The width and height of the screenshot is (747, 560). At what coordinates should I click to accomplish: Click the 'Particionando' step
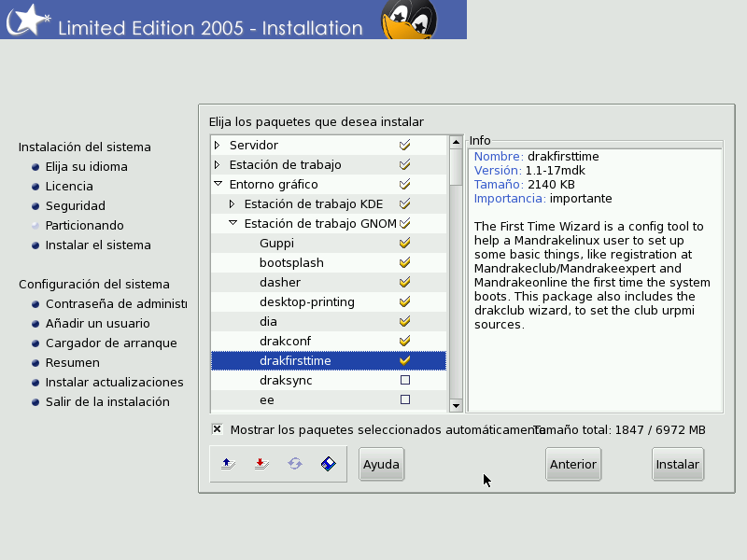(84, 225)
